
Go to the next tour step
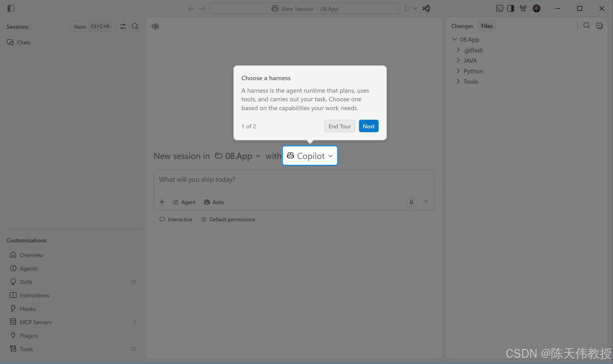coord(369,126)
